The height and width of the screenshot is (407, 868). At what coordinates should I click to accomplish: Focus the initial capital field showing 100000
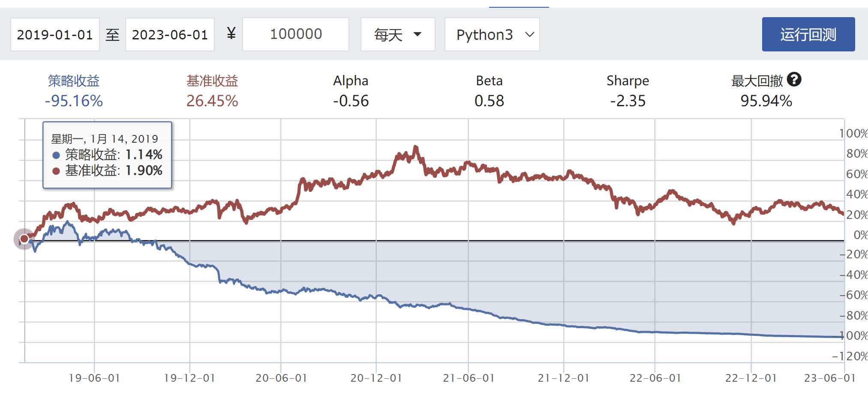pos(295,34)
